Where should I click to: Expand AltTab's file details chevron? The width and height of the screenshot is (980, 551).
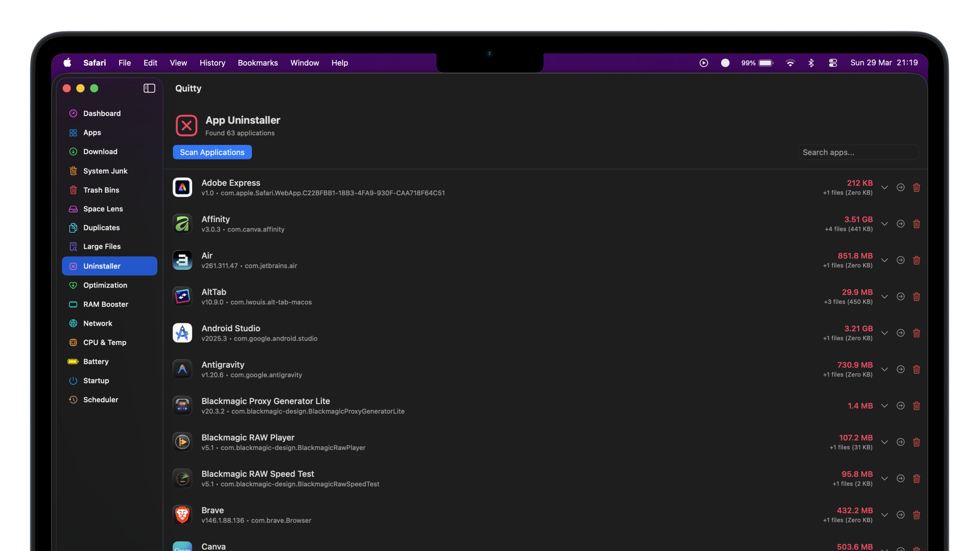pos(885,297)
